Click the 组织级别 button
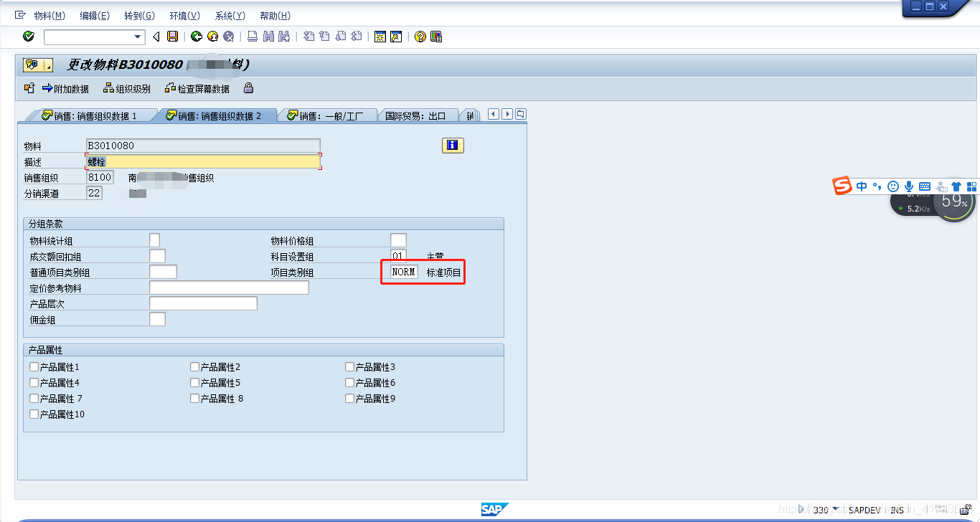Screen dimensions: 980x522 (x=127, y=88)
